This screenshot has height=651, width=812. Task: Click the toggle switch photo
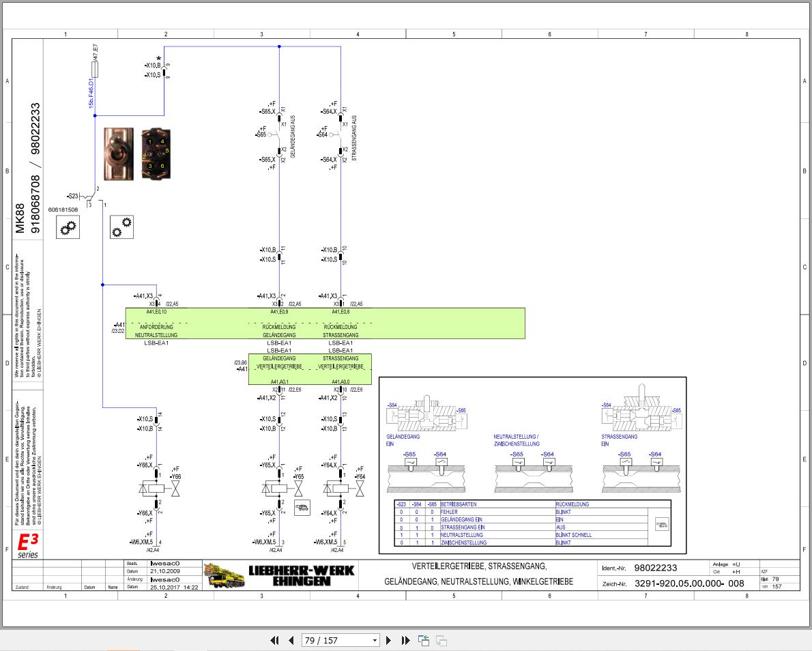119,154
